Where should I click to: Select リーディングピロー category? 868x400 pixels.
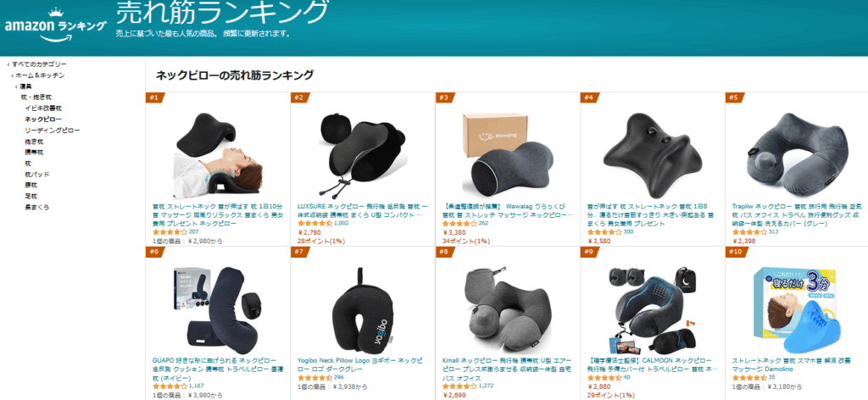(x=52, y=130)
